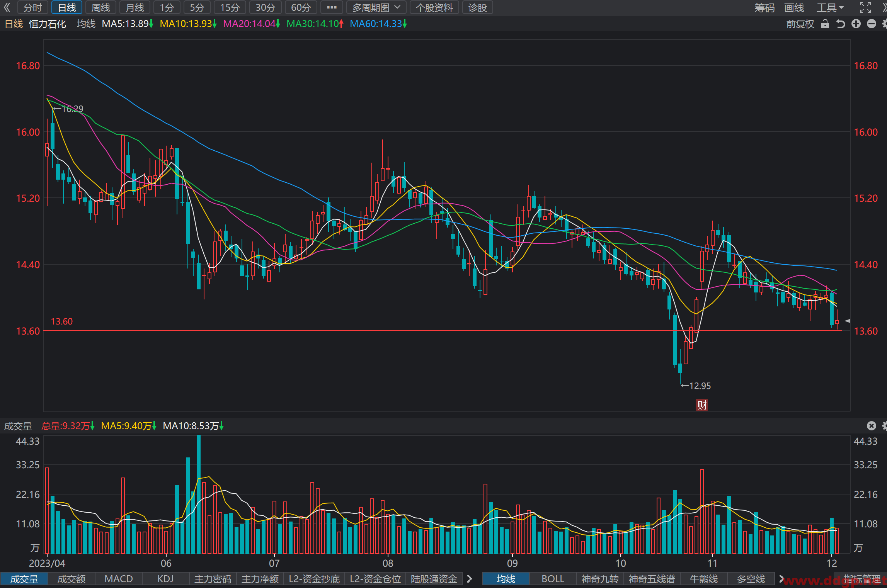Image resolution: width=887 pixels, height=588 pixels.
Task: Close the 成交量 volume panel
Action: (x=871, y=426)
